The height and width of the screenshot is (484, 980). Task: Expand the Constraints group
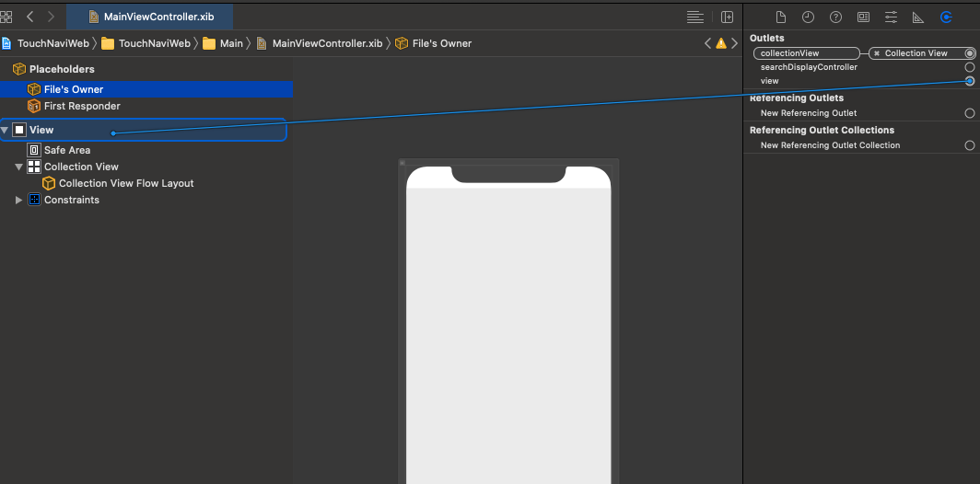19,201
